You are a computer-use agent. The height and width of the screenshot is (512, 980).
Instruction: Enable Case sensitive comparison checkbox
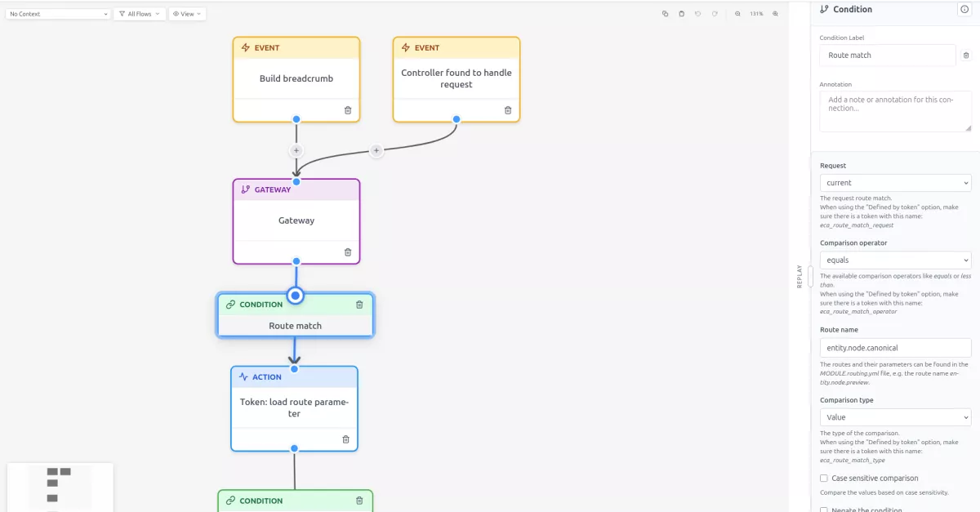(824, 479)
